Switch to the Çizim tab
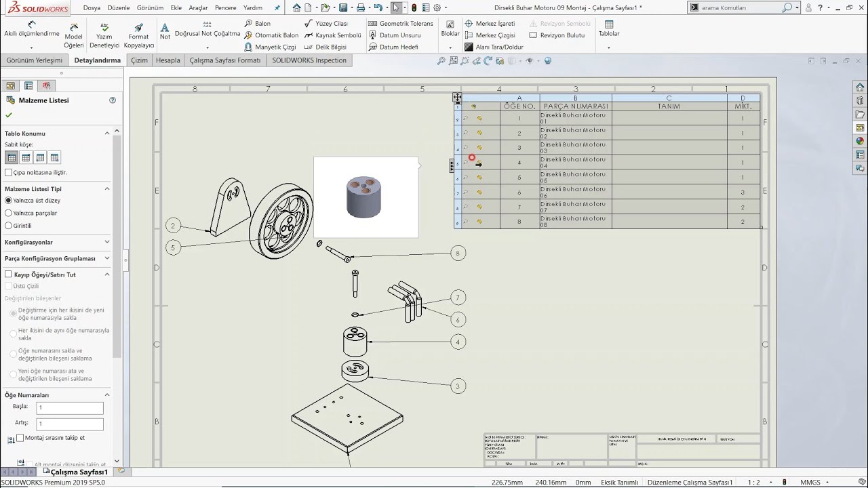The width and height of the screenshot is (868, 488). [x=140, y=60]
